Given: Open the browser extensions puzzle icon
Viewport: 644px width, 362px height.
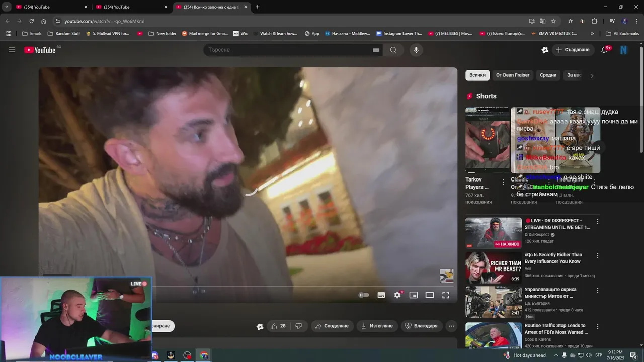Looking at the screenshot, I should [x=594, y=21].
